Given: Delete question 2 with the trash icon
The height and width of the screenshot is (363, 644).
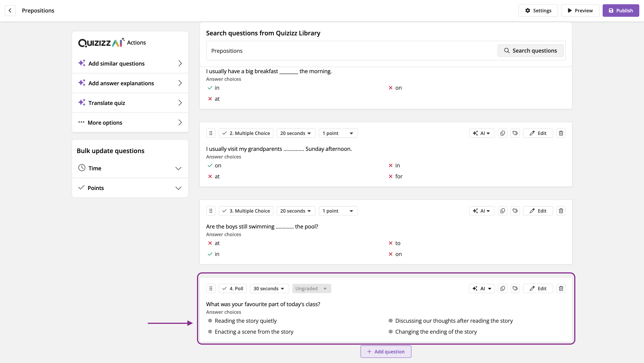Looking at the screenshot, I should click(x=561, y=133).
